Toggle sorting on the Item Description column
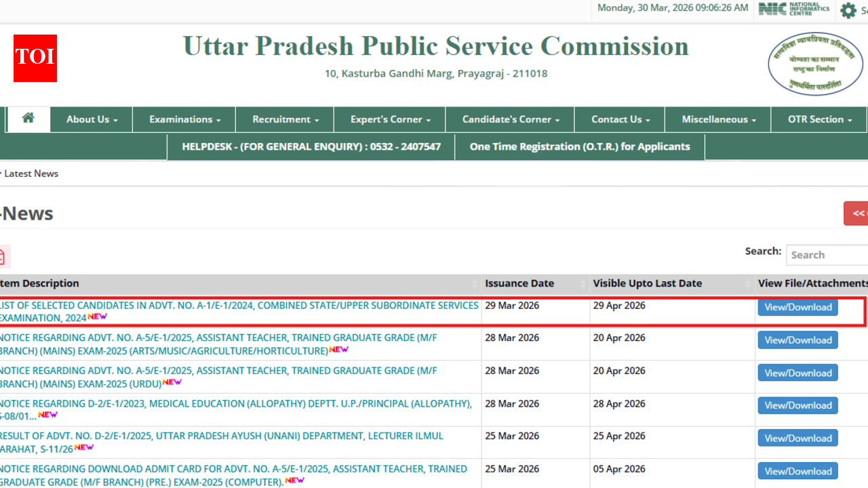Screen dimensions: 868x488 tap(475, 283)
